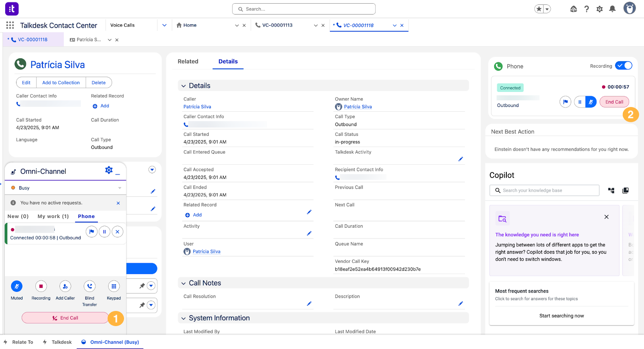Open the VC-00001118 tab dropdown chevron
Viewport: 644px width, 349px height.
[394, 25]
